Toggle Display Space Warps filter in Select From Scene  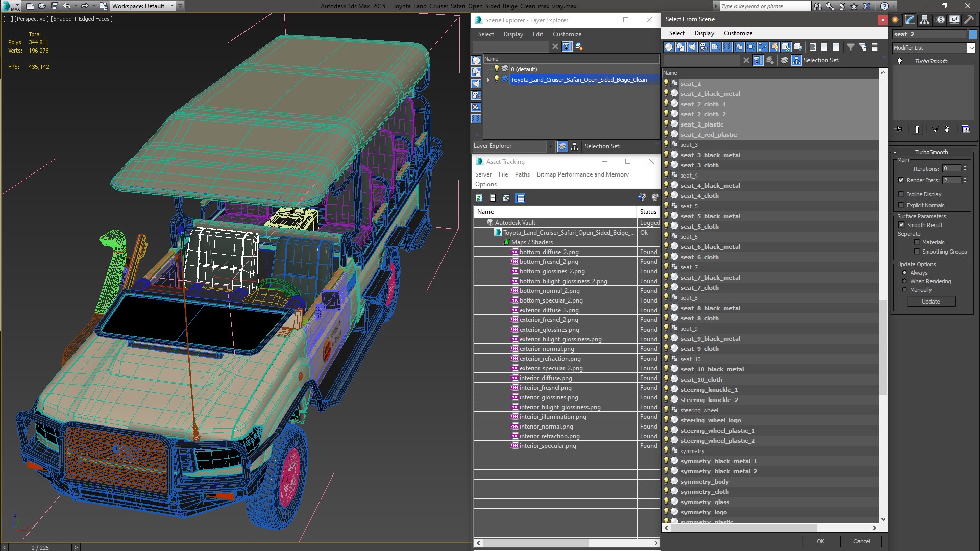tap(727, 47)
